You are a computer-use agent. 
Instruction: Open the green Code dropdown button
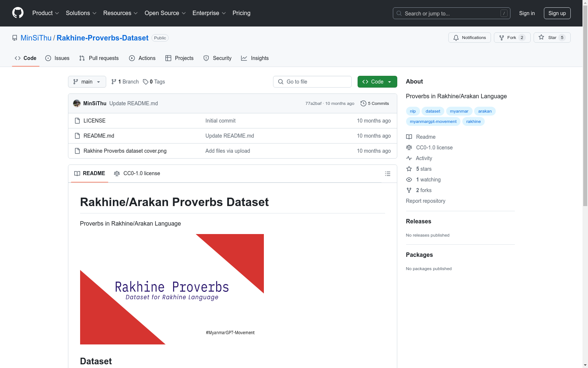pyautogui.click(x=377, y=82)
